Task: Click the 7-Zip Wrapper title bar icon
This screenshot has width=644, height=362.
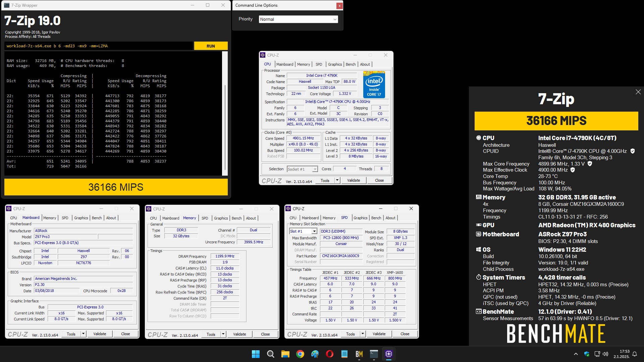Action: point(7,5)
